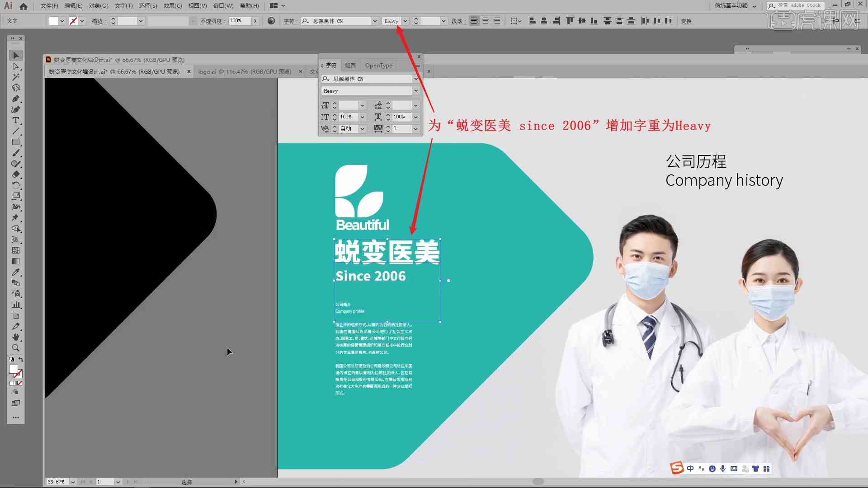Open 文件(F) menu

(x=49, y=6)
